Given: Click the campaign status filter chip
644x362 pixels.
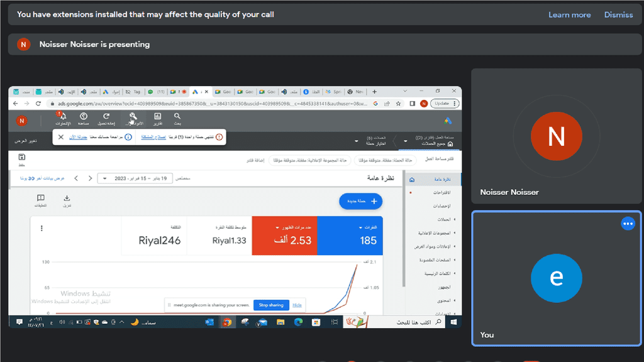Looking at the screenshot, I should [386, 160].
